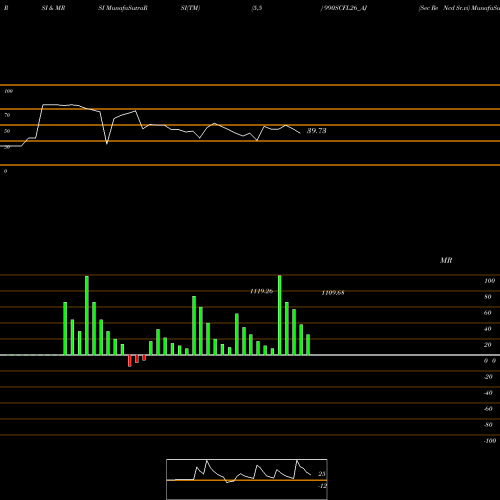Click the 50 level label on RSI axis
Viewport: 500px width, 500px height.
point(7,131)
